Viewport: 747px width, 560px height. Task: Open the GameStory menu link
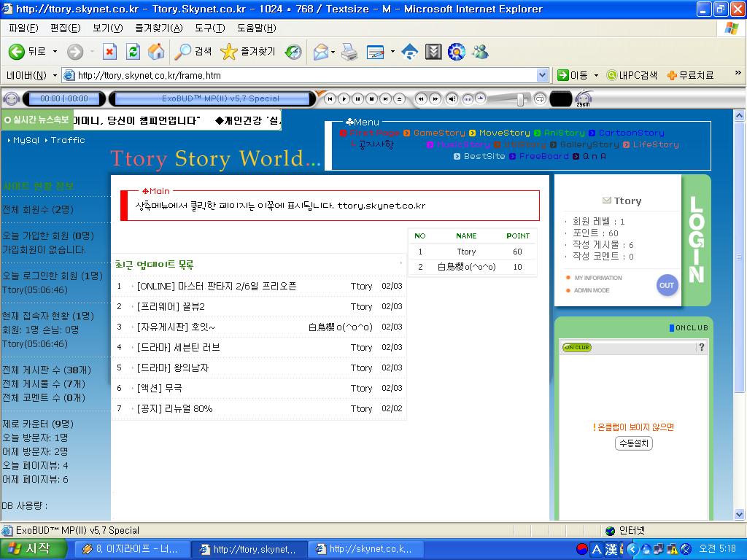pyautogui.click(x=438, y=133)
